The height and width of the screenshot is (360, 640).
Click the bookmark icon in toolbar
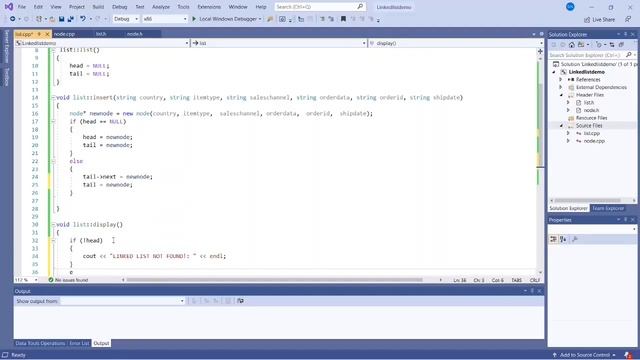pos(343,19)
